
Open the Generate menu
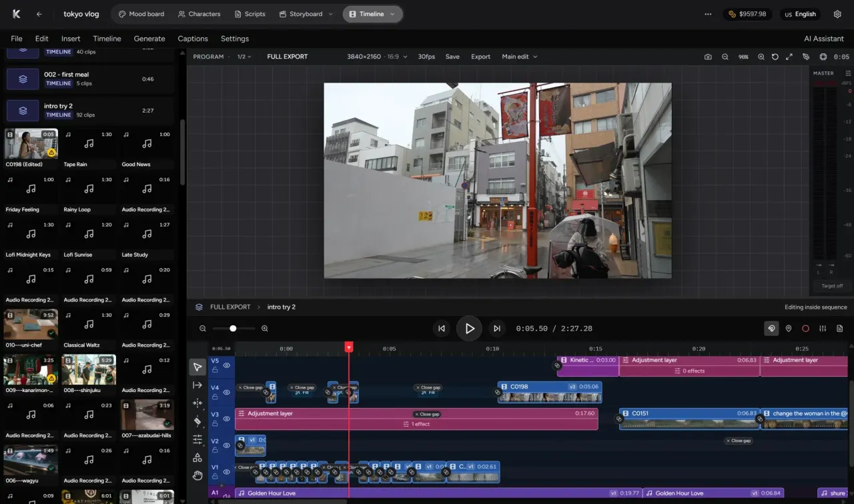tap(149, 39)
